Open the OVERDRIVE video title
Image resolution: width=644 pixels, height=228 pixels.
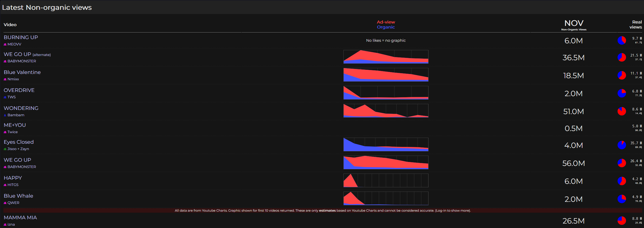(x=19, y=90)
